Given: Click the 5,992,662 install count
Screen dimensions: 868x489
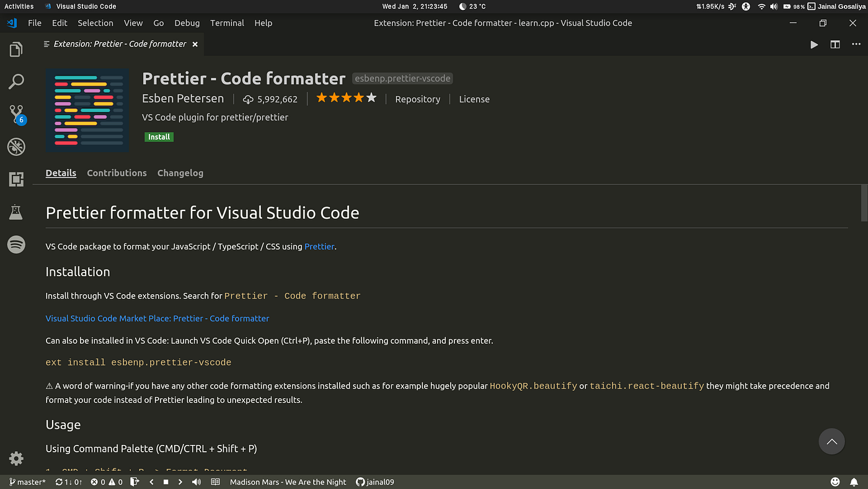Looking at the screenshot, I should tap(270, 99).
